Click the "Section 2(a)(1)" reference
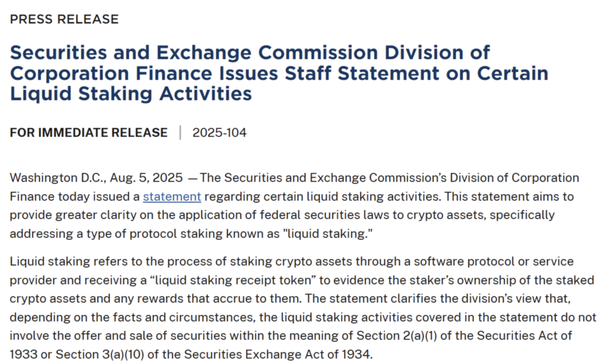Image resolution: width=606 pixels, height=364 pixels. [397, 336]
